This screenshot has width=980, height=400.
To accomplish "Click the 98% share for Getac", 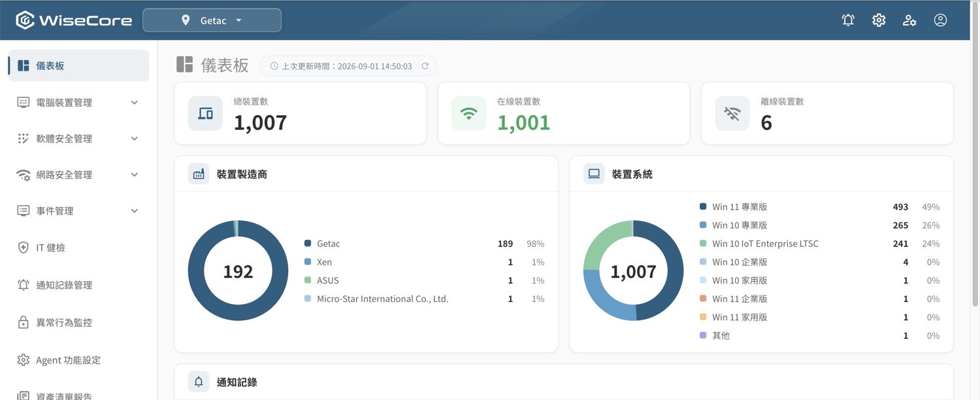I will tap(536, 244).
